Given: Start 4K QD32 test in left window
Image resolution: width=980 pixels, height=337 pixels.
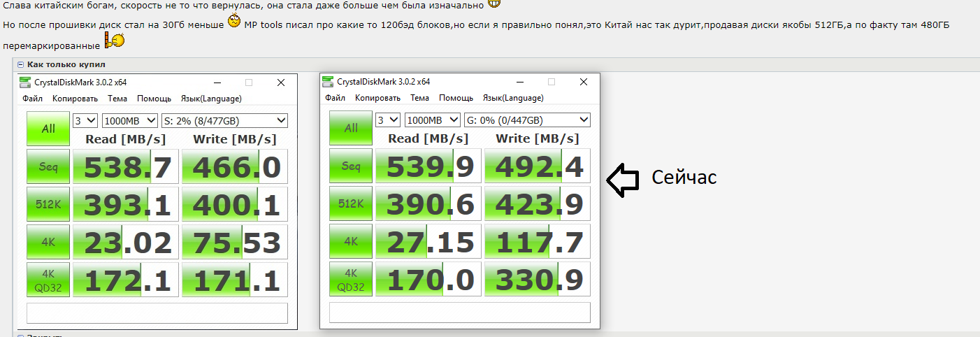Looking at the screenshot, I should point(48,280).
